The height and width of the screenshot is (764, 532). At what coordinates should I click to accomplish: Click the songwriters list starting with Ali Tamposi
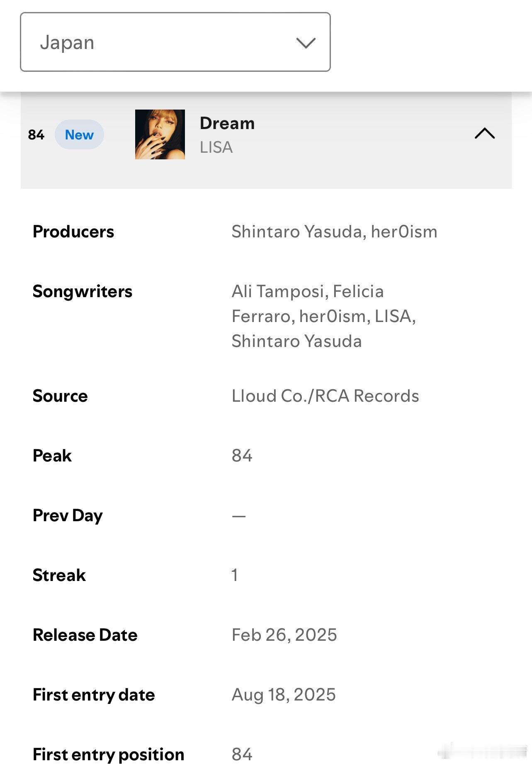click(323, 316)
